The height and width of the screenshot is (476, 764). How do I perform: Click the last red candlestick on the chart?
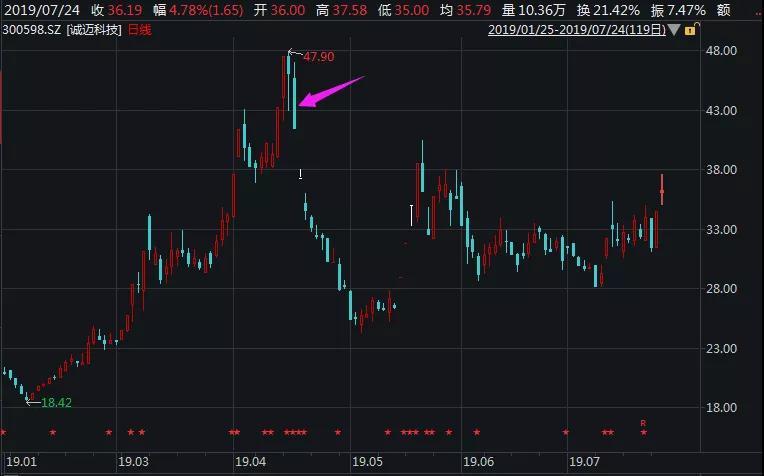pyautogui.click(x=662, y=190)
